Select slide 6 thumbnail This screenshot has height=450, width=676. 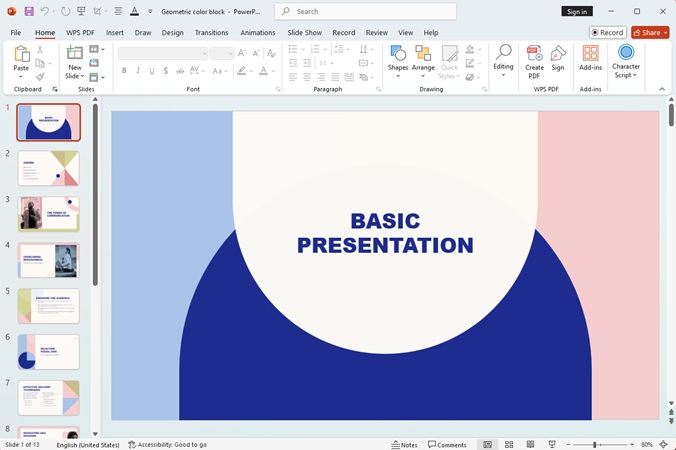point(48,352)
